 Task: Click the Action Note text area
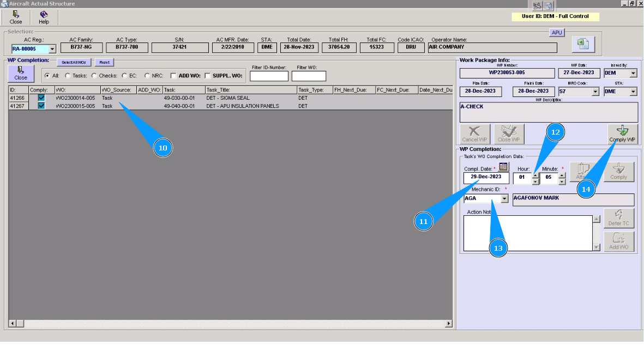(528, 233)
